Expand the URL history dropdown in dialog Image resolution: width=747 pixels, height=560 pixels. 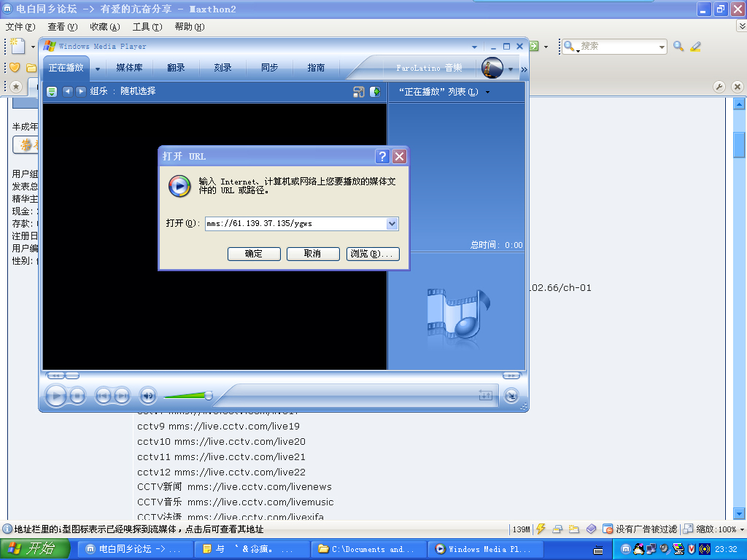(392, 223)
